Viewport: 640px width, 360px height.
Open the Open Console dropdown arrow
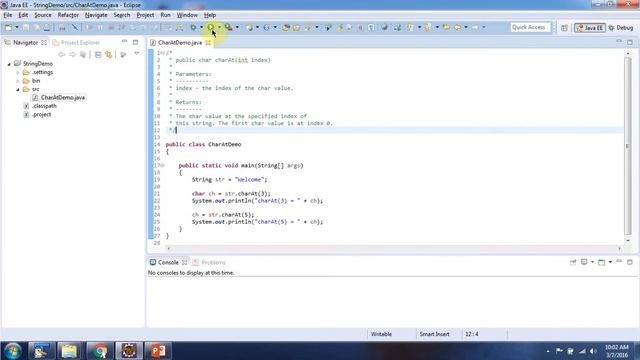(x=610, y=262)
